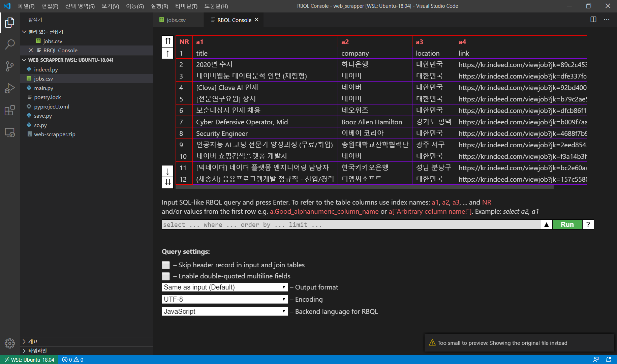Focus the RBQL query input field
617x364 pixels.
(x=351, y=224)
